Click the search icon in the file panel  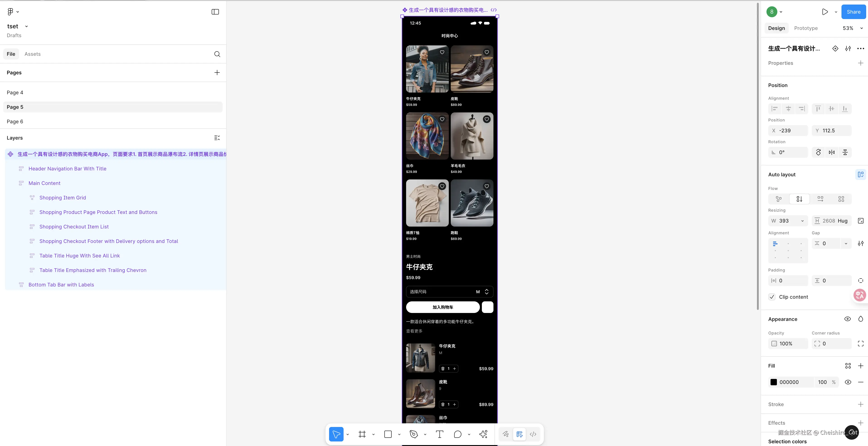click(217, 54)
